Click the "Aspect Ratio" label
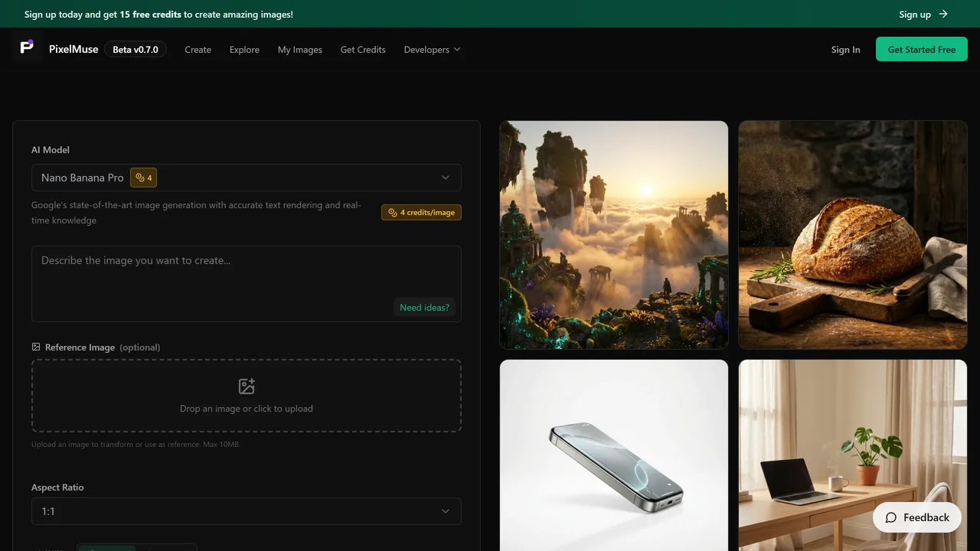The image size is (980, 551). (x=57, y=487)
